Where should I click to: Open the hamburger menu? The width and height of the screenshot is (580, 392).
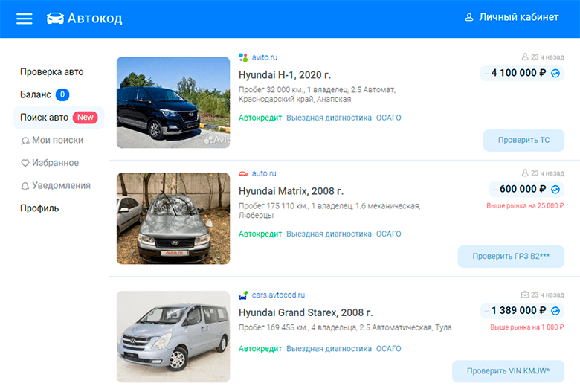[25, 19]
